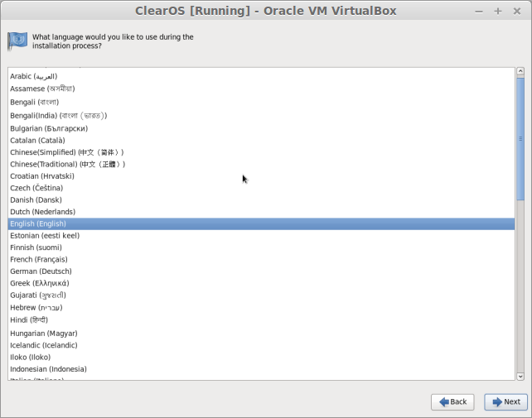Select Hebrew language
532x418 pixels.
261,307
